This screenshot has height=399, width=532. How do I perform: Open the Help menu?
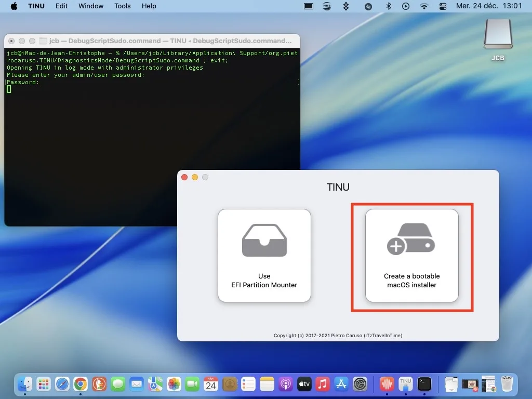tap(149, 6)
